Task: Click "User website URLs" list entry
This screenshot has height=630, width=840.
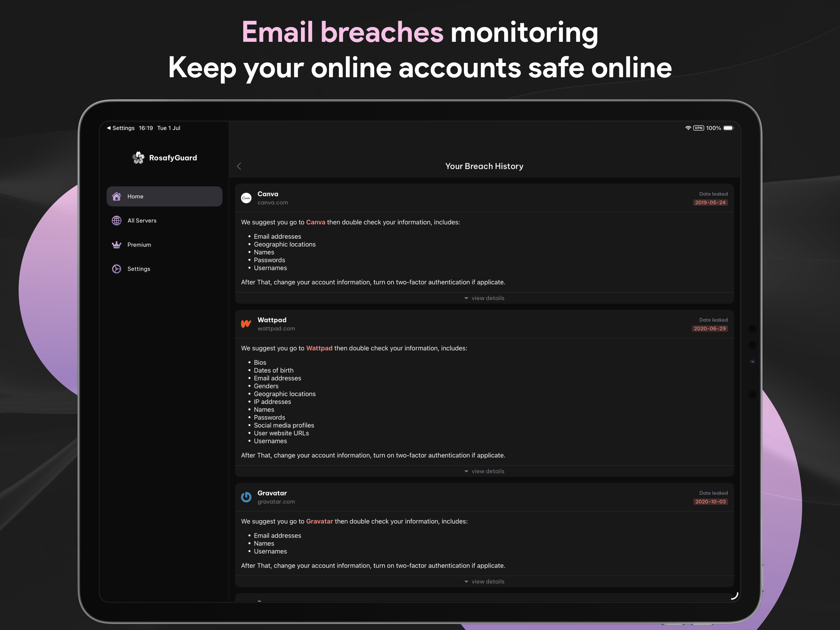Action: 281,433
